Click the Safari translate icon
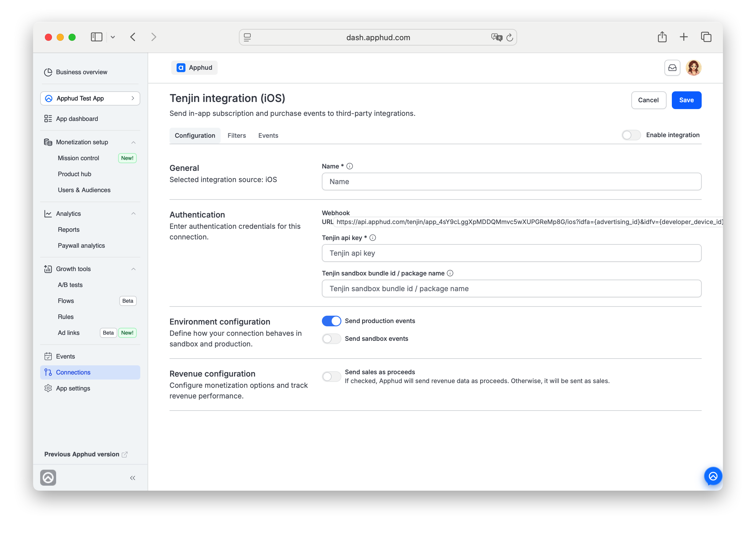This screenshot has width=756, height=535. [496, 37]
